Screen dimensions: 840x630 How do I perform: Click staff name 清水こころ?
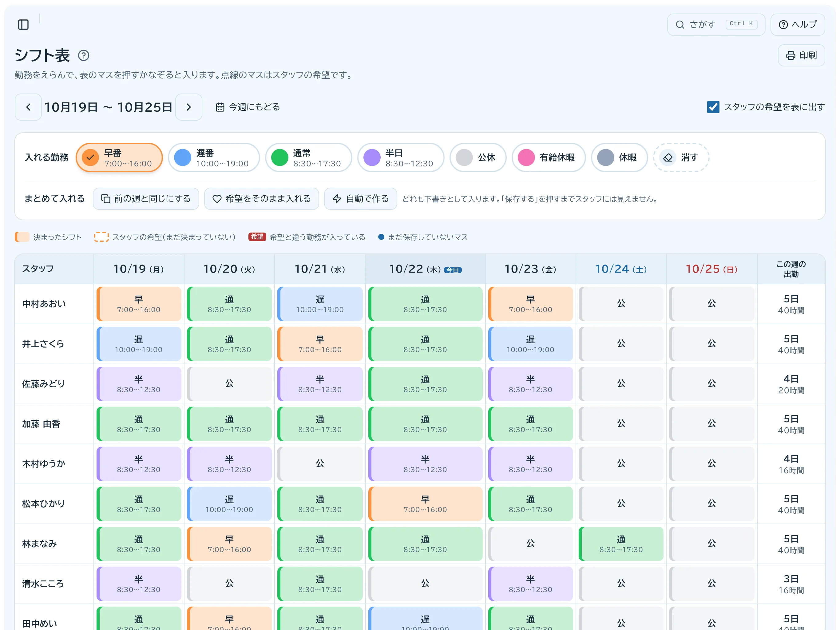click(43, 584)
